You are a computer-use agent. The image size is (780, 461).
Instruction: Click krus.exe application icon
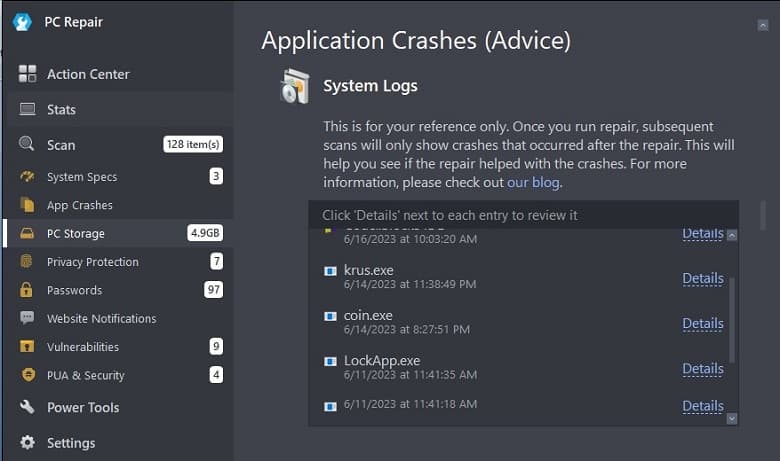[330, 271]
